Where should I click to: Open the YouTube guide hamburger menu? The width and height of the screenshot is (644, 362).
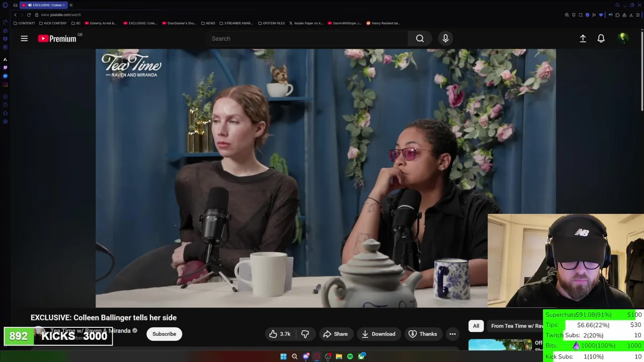pos(24,38)
